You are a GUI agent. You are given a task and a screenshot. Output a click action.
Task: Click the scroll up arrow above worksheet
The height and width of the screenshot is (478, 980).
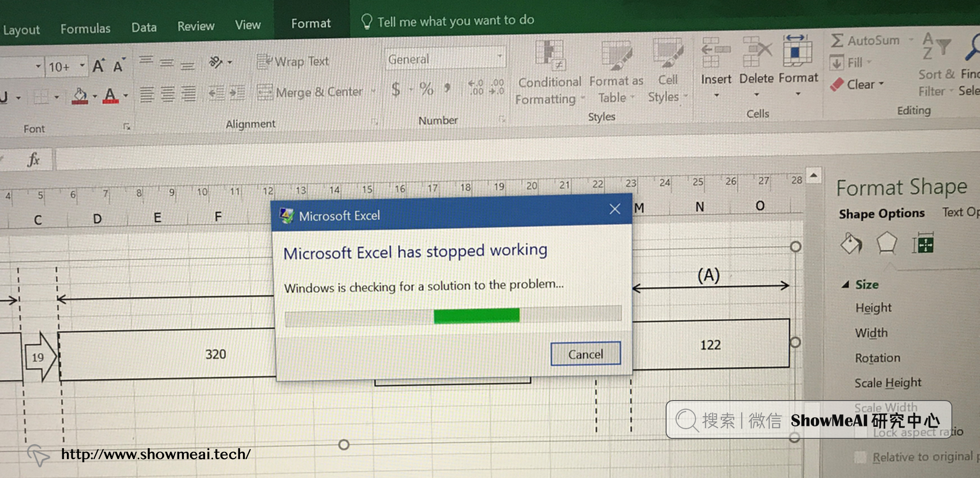[x=813, y=175]
